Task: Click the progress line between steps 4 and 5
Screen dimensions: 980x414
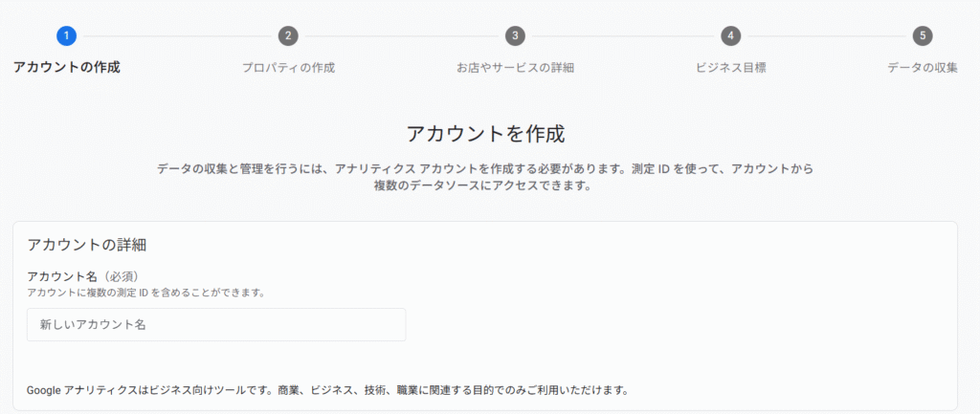Action: click(826, 36)
